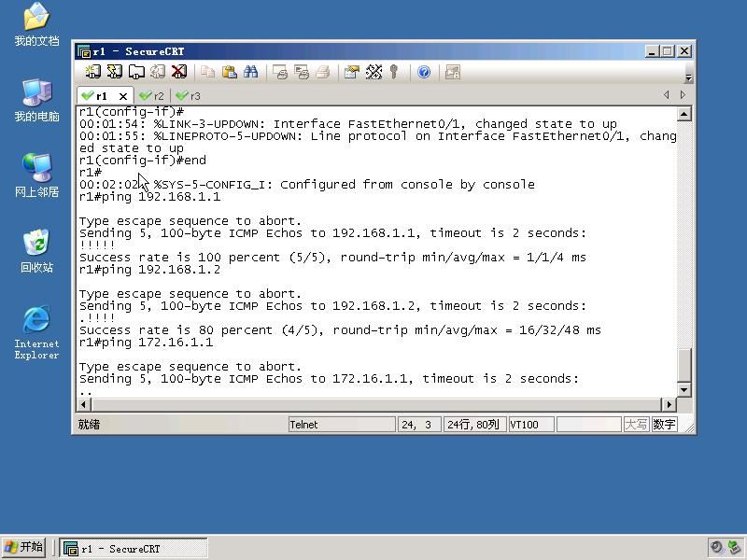This screenshot has width=747, height=560.
Task: Click the Quick Connect lightning icon
Action: (114, 72)
